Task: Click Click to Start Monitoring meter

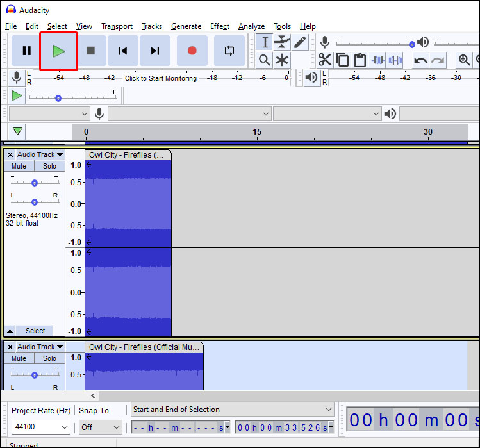Action: coord(161,78)
